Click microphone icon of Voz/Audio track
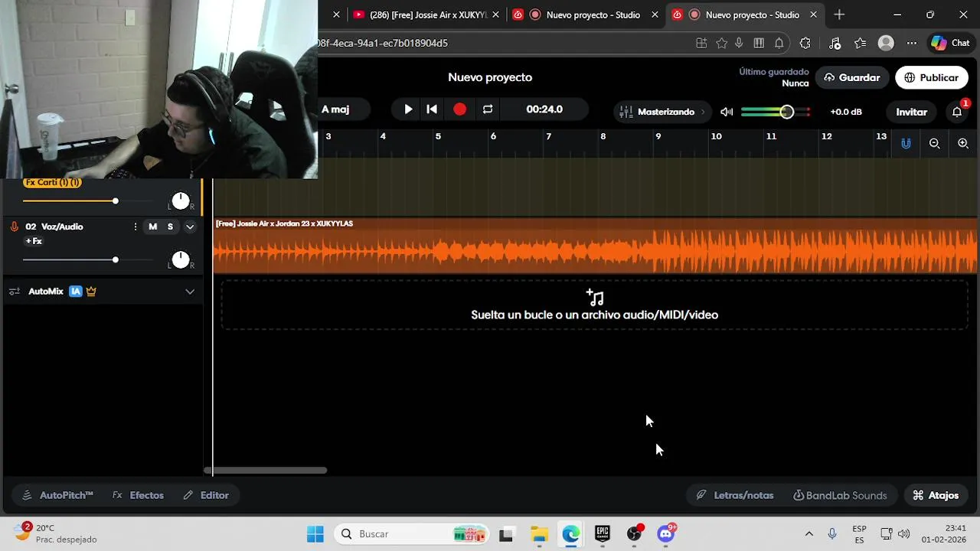Viewport: 980px width, 551px height. pos(14,227)
